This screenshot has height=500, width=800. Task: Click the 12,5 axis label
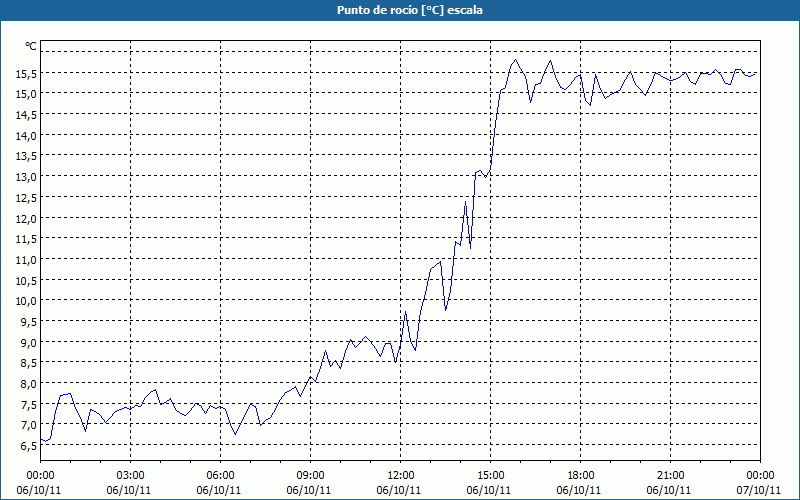tap(26, 198)
